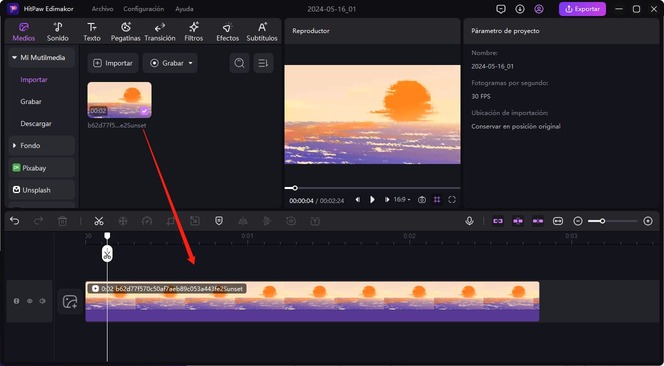This screenshot has height=366, width=664.
Task: Toggle the preview grid guide icon
Action: click(x=437, y=200)
